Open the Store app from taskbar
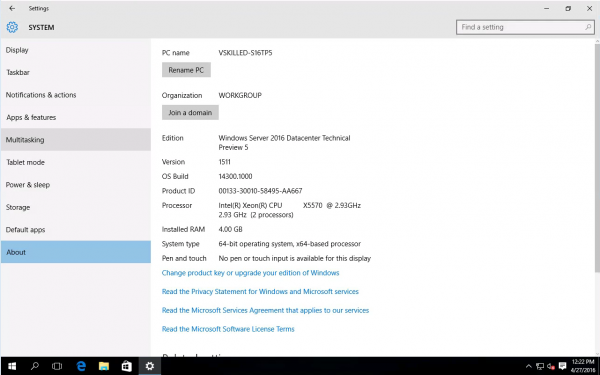This screenshot has width=600, height=375. (127, 366)
